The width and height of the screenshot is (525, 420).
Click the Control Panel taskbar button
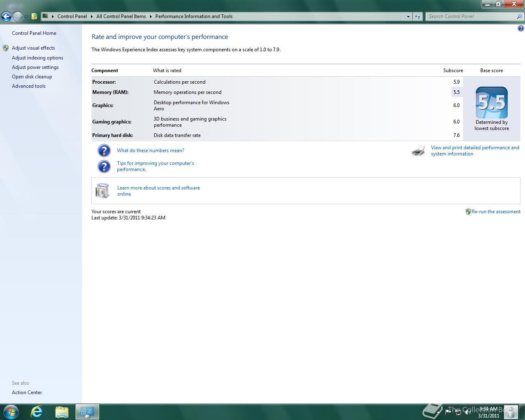87,412
